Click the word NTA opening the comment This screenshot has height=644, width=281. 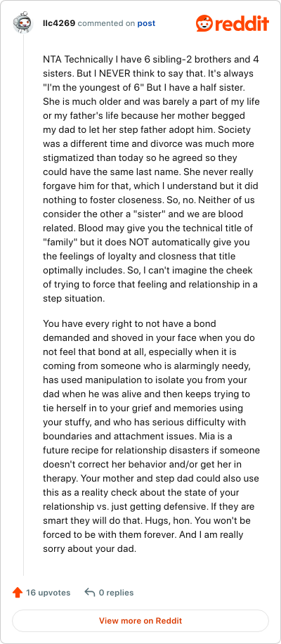pos(52,60)
